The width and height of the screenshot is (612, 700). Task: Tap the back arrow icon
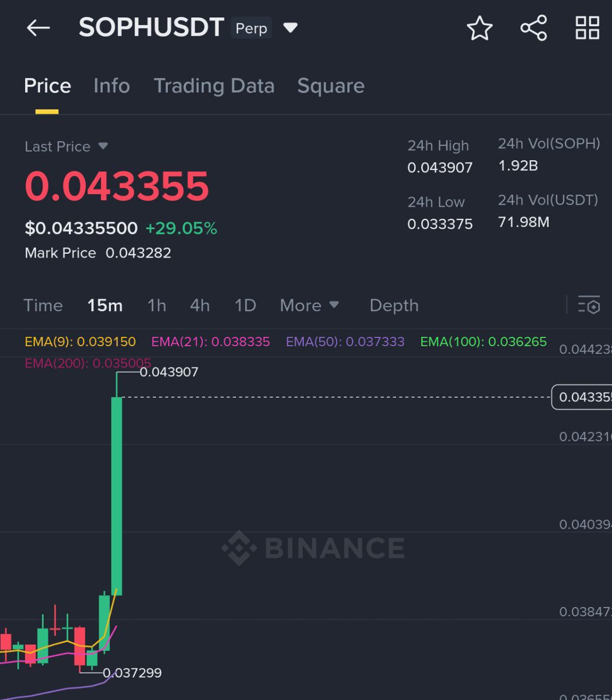[38, 28]
